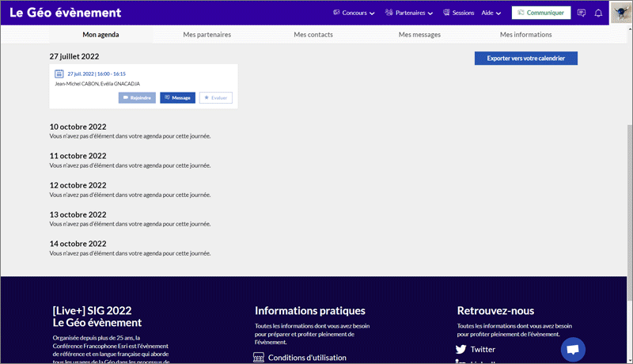
Task: Open the Mes informations tab
Action: pyautogui.click(x=525, y=35)
